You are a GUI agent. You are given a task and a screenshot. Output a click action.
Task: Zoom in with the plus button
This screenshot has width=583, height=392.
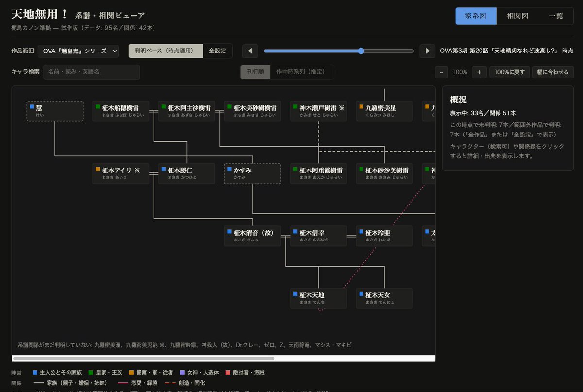click(479, 72)
